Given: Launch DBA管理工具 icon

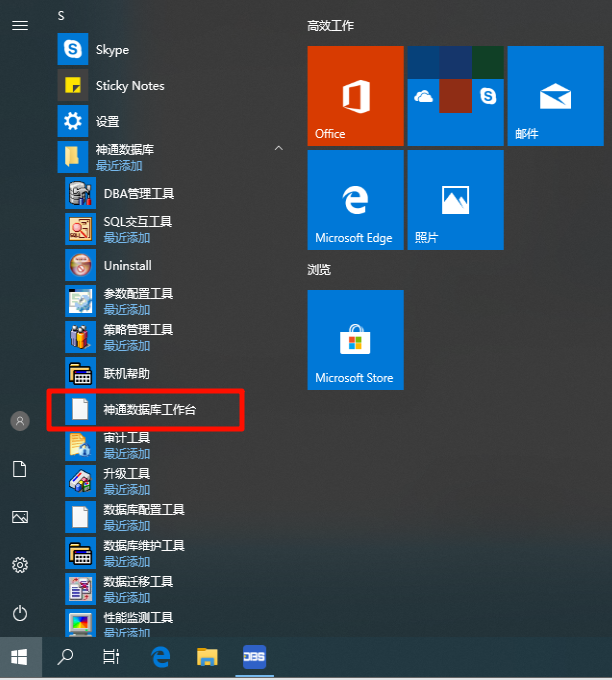Looking at the screenshot, I should [x=80, y=193].
